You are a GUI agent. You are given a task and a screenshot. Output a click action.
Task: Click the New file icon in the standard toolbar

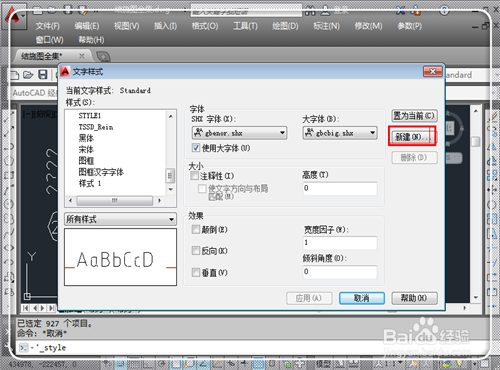14,75
